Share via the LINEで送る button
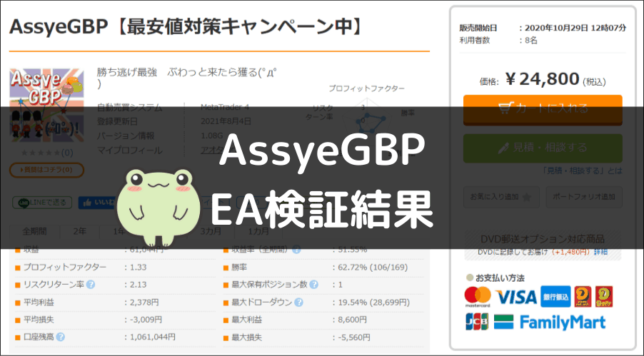This screenshot has width=644, height=356. [42, 203]
